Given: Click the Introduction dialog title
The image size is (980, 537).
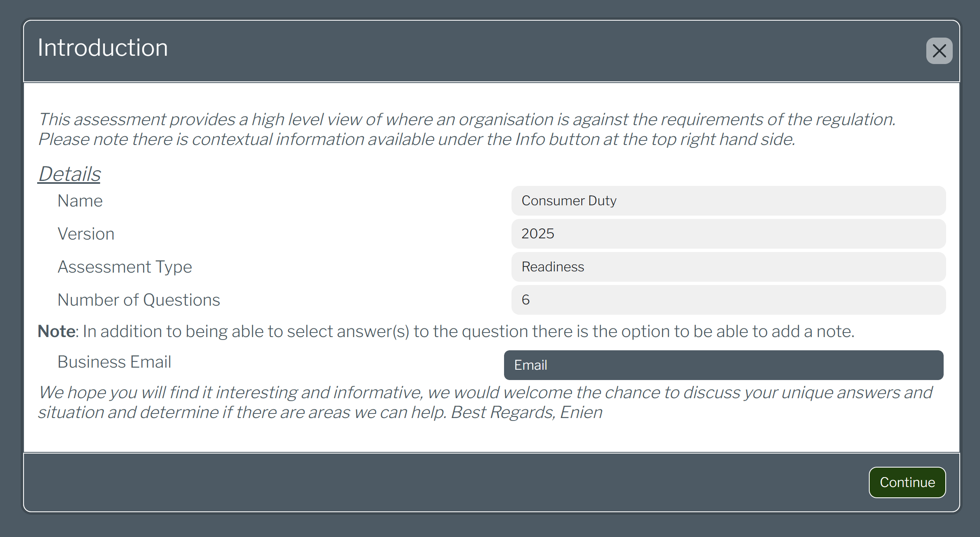Looking at the screenshot, I should click(103, 48).
